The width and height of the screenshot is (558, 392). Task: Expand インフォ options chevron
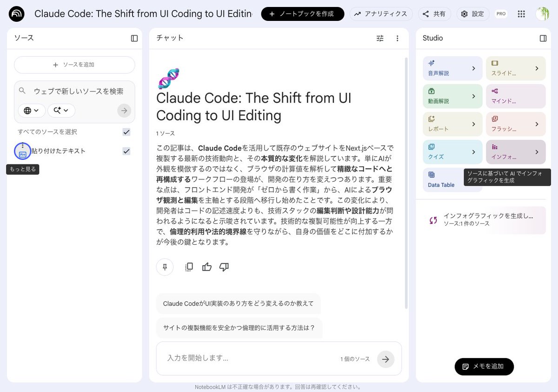537,152
